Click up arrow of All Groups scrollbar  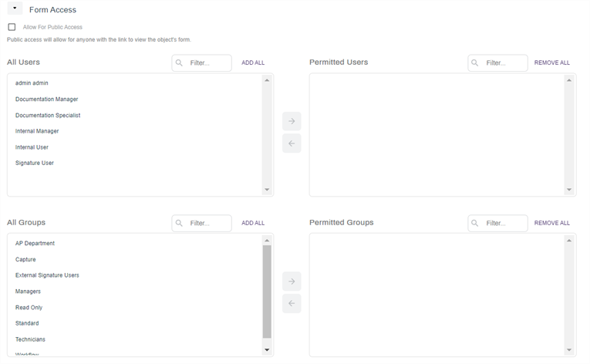click(267, 241)
